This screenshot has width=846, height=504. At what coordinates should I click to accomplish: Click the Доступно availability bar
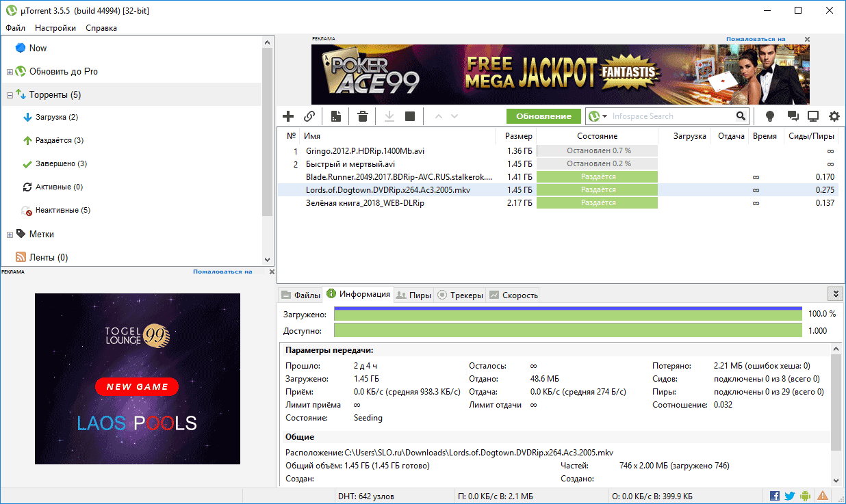[568, 330]
